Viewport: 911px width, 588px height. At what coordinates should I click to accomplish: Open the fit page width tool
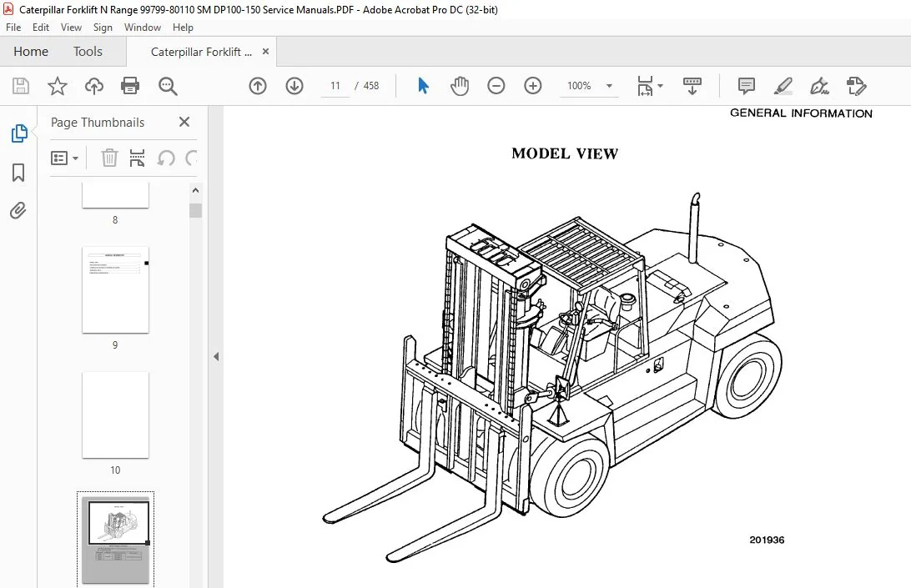(x=645, y=86)
